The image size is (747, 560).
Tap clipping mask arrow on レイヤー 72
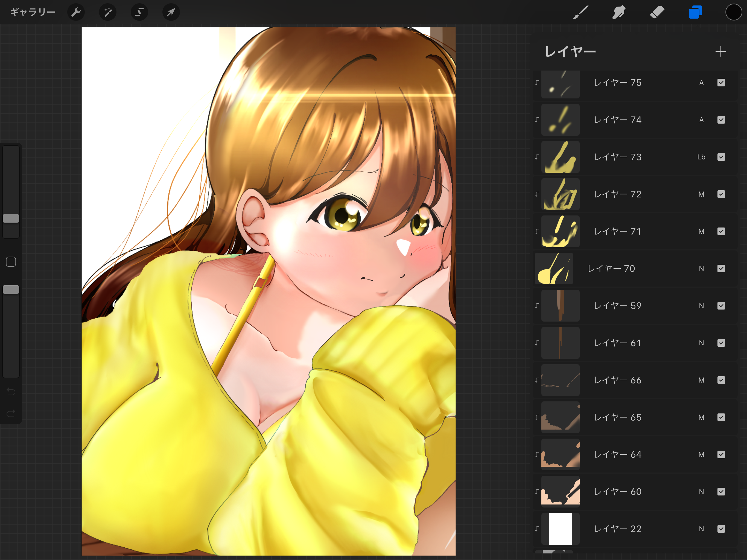pyautogui.click(x=537, y=194)
